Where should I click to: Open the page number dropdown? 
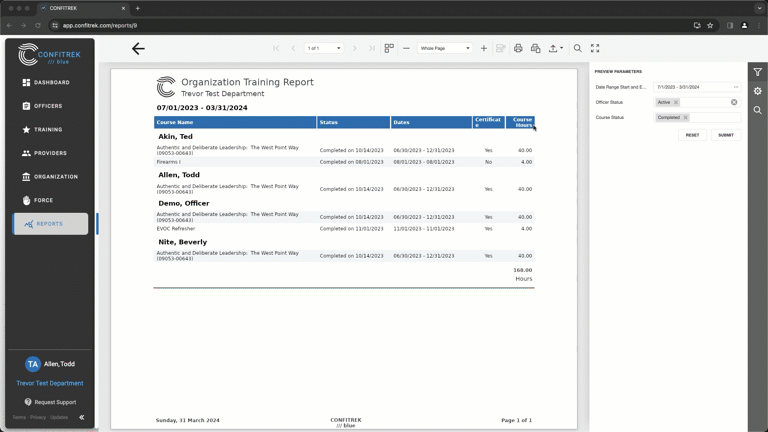click(324, 48)
